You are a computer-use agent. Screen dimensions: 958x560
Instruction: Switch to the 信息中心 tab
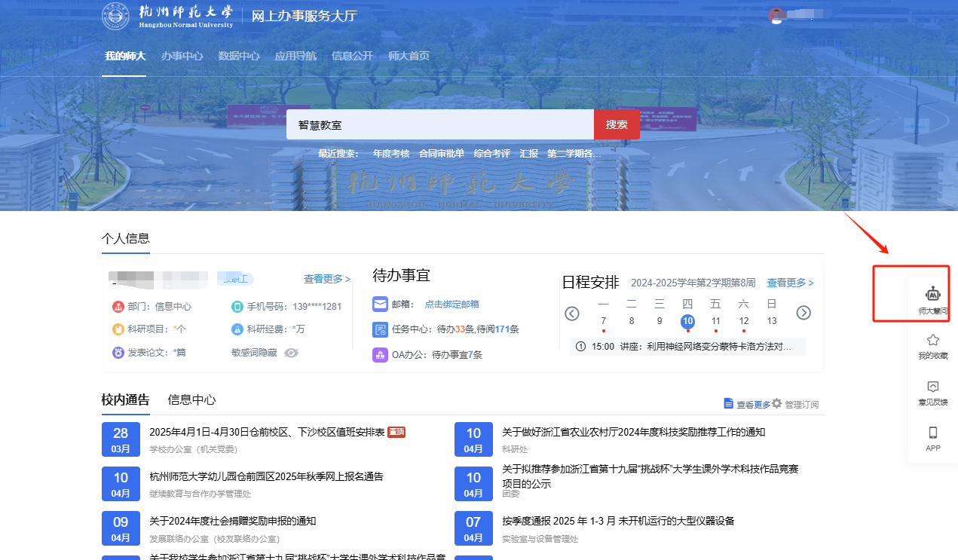(191, 399)
